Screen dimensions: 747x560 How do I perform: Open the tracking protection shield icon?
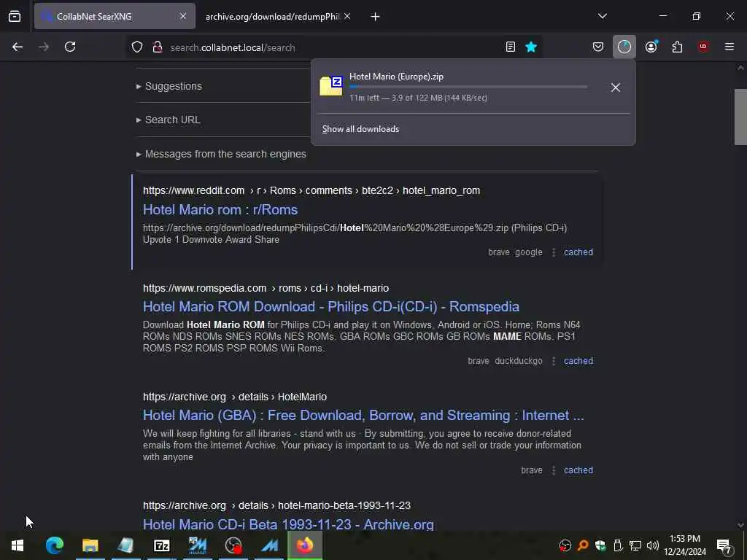coord(137,47)
